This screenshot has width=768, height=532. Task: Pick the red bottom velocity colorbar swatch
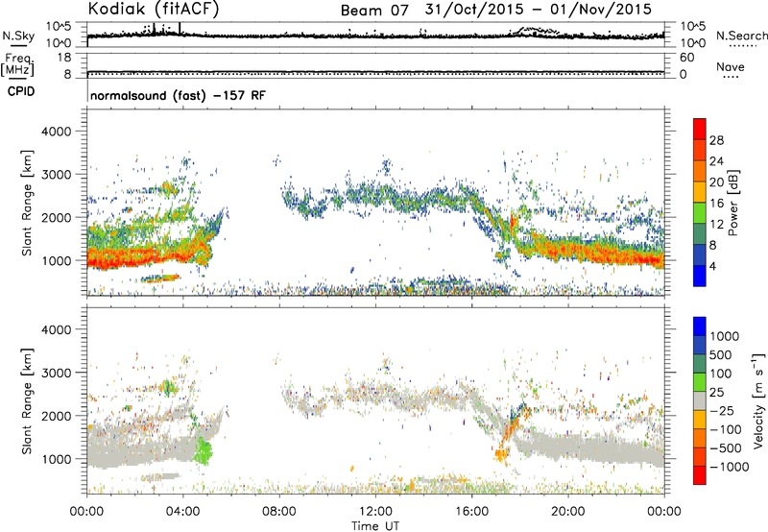click(x=700, y=475)
